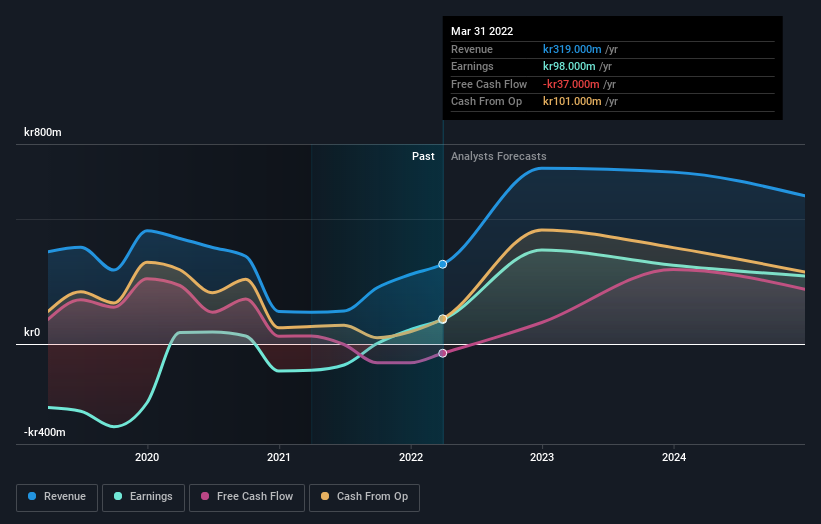This screenshot has width=821, height=524.
Task: Toggle the Earnings legend series
Action: (143, 497)
